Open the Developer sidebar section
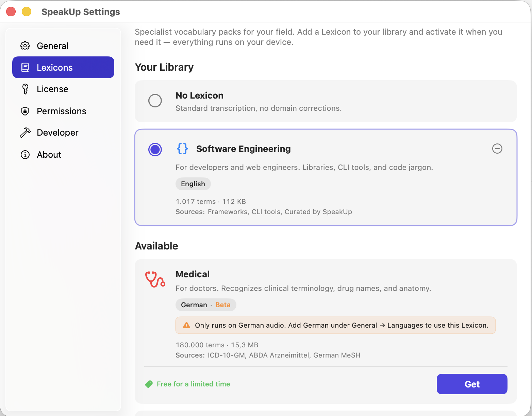 pyautogui.click(x=63, y=133)
